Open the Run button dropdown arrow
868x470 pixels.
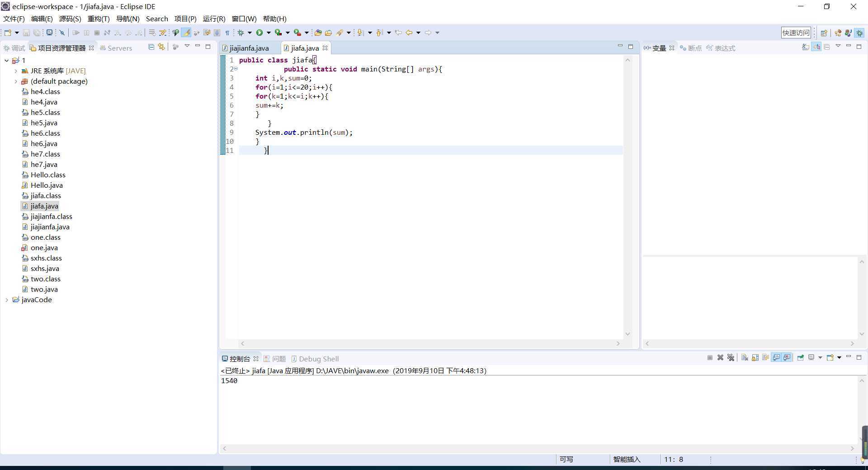click(269, 33)
